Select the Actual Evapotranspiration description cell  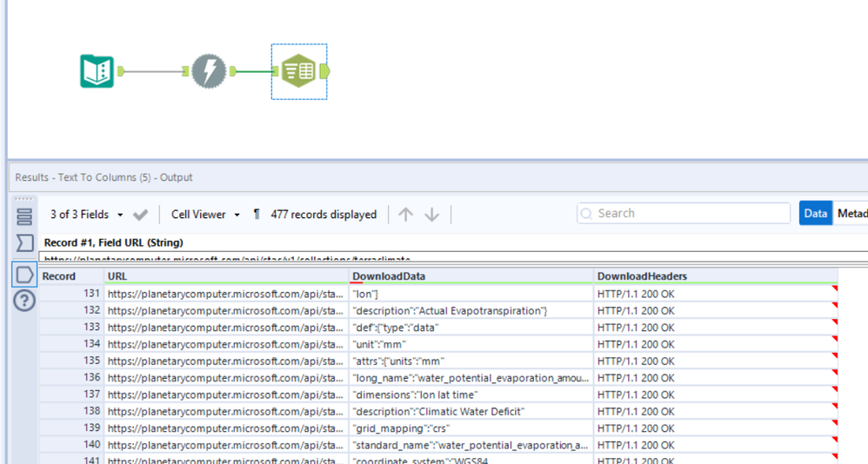click(x=471, y=311)
